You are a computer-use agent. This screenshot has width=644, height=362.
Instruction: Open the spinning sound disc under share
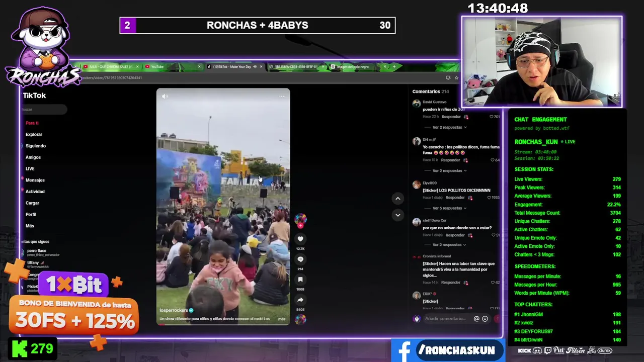coord(300,319)
